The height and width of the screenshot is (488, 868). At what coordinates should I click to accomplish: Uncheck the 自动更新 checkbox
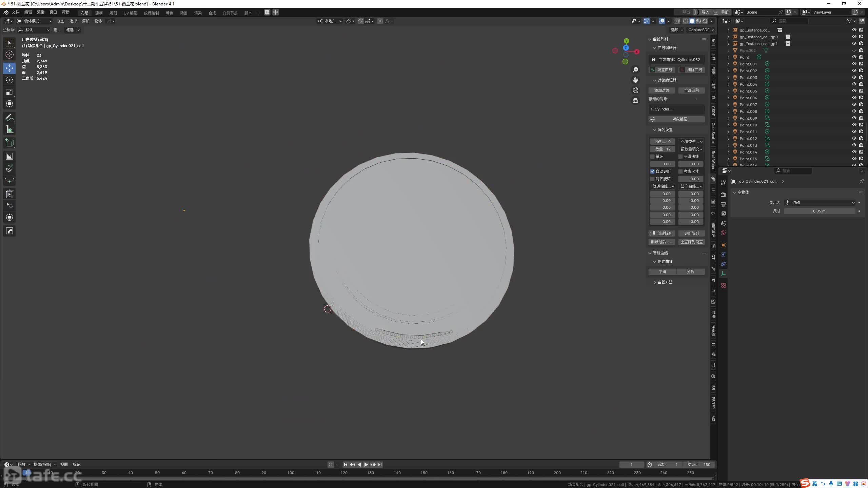tap(652, 171)
